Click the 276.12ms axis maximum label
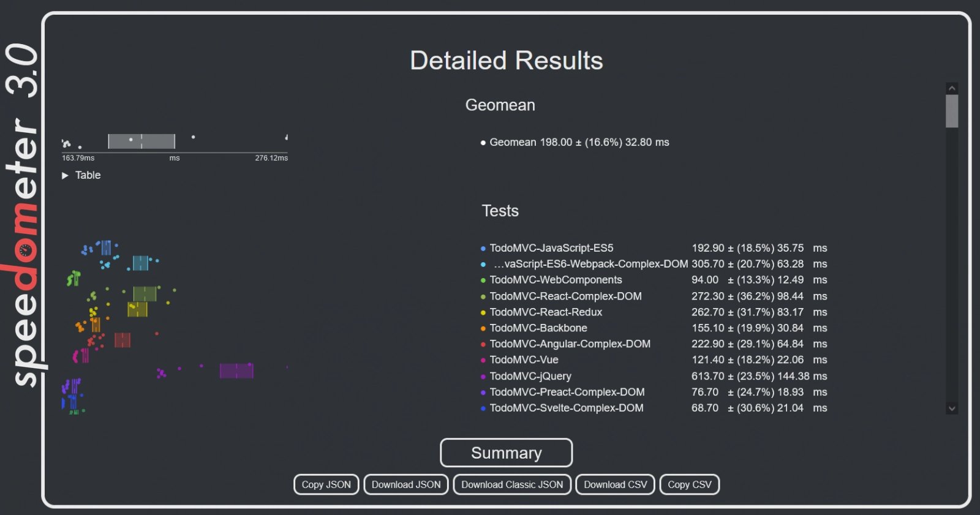The width and height of the screenshot is (980, 515). point(271,158)
